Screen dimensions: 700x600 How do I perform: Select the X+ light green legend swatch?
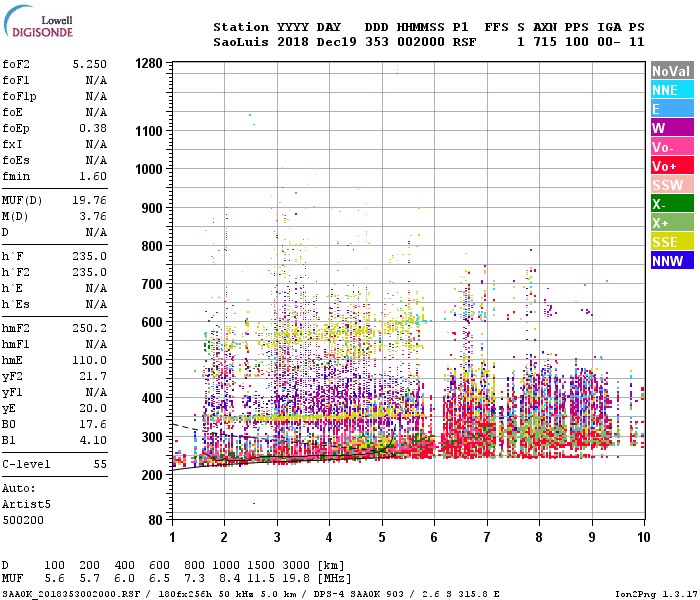pyautogui.click(x=672, y=223)
